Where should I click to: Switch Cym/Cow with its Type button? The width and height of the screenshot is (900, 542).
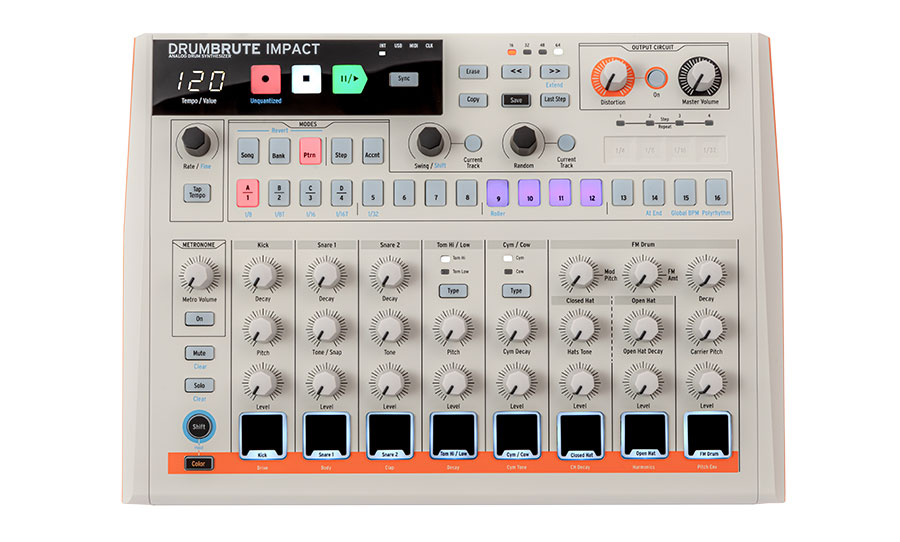coord(516,291)
